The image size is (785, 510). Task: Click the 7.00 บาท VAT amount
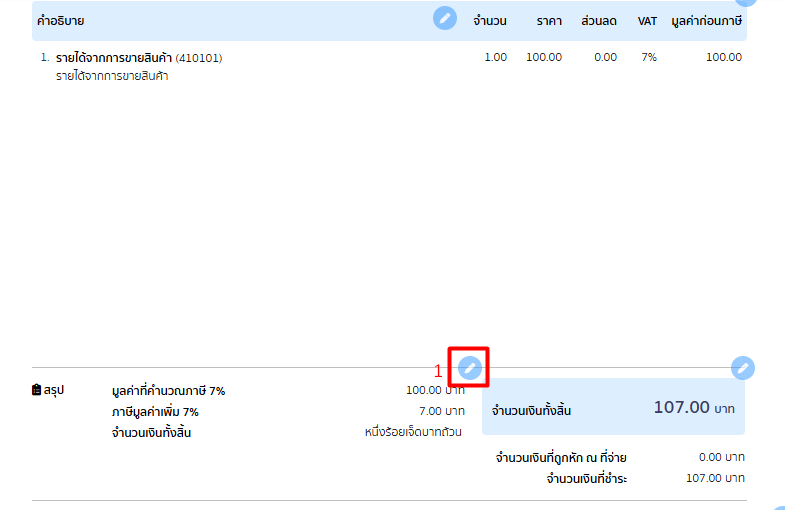pyautogui.click(x=442, y=411)
